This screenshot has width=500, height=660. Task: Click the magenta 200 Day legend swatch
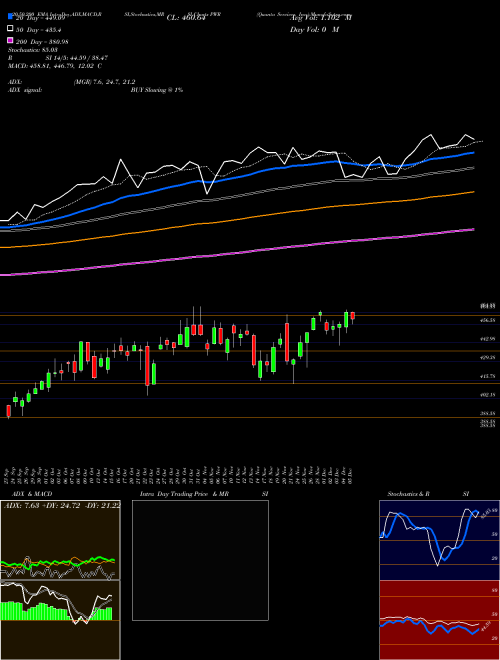(x=11, y=40)
